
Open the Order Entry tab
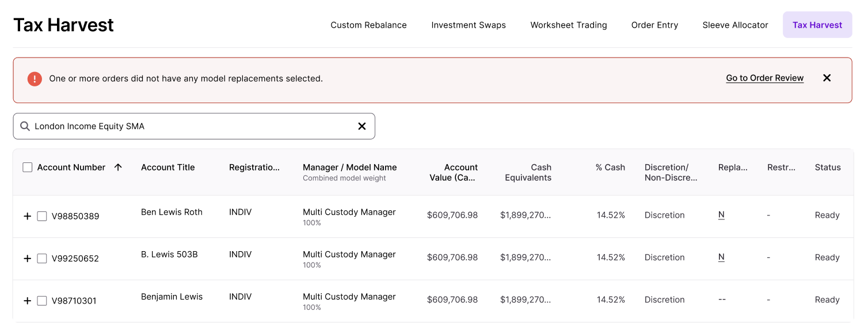pyautogui.click(x=654, y=25)
